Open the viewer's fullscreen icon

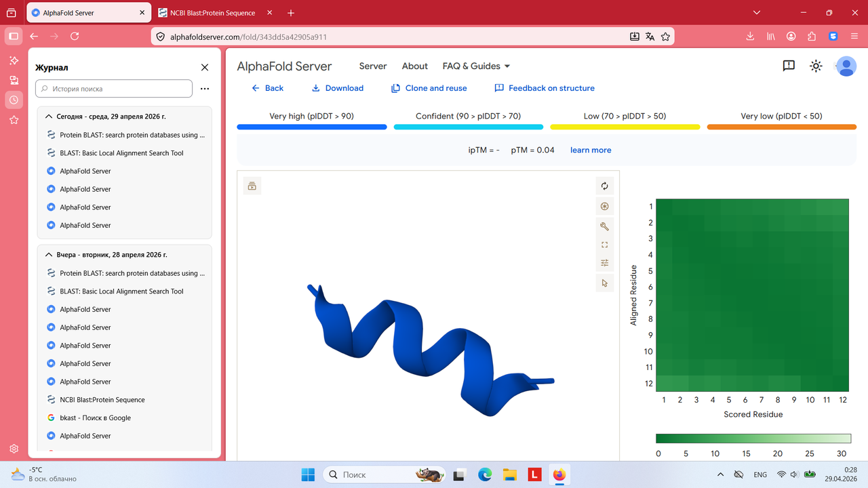click(605, 245)
